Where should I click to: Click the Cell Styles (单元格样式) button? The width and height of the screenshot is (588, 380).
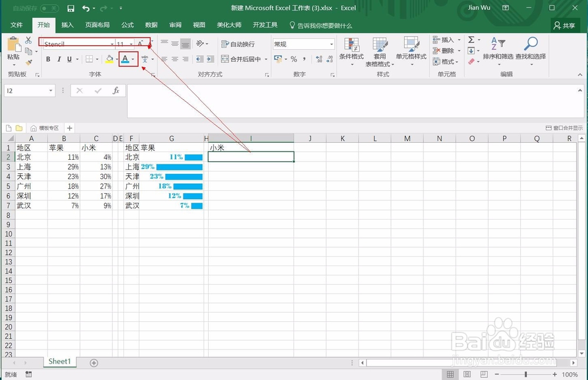point(412,51)
